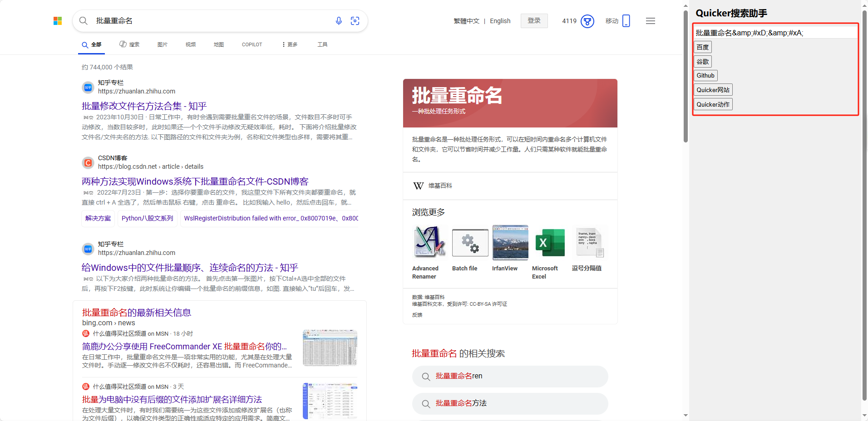Screen dimensions: 868x421
Task: Click the 解决方案 chip
Action: tap(98, 218)
